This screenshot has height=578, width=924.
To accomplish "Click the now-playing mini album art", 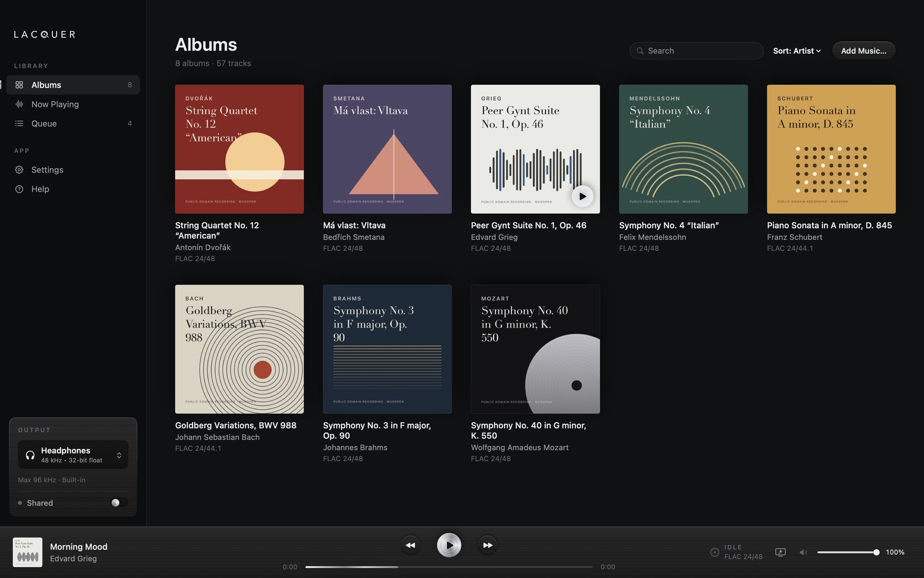I will (x=28, y=552).
